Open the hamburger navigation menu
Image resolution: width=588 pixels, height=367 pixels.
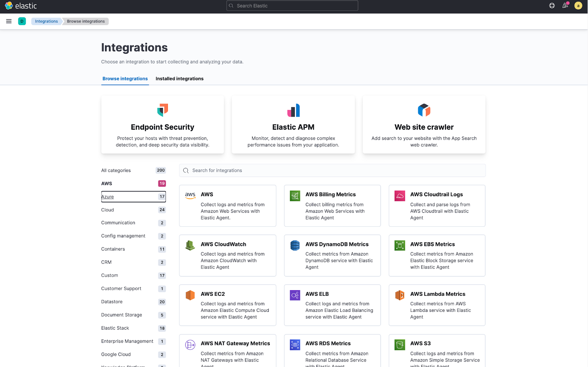[x=8, y=21]
